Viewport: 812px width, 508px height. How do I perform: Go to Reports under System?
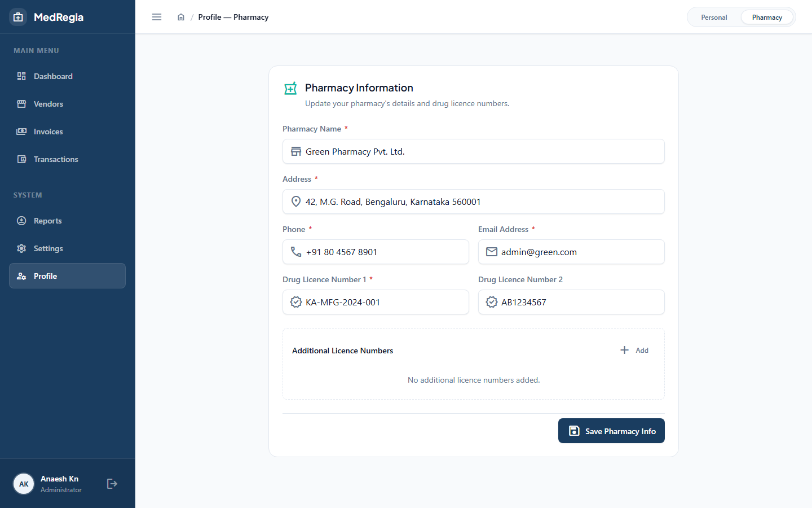point(67,221)
